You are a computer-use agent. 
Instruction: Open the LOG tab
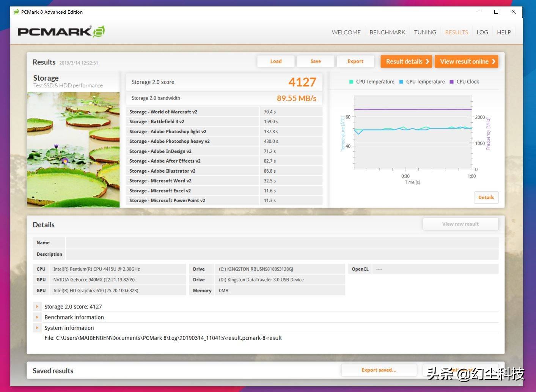482,32
